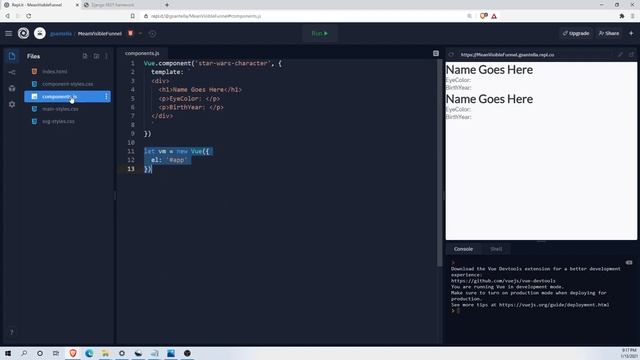Image resolution: width=640 pixels, height=360 pixels.
Task: Click the second 'Name Goes Here' heading
Action: pyautogui.click(x=489, y=99)
